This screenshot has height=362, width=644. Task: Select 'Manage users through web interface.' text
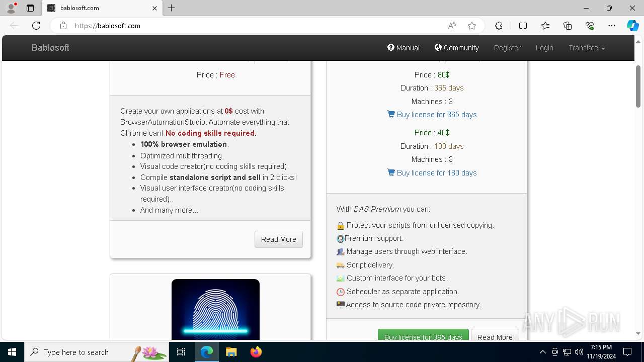coord(407,251)
